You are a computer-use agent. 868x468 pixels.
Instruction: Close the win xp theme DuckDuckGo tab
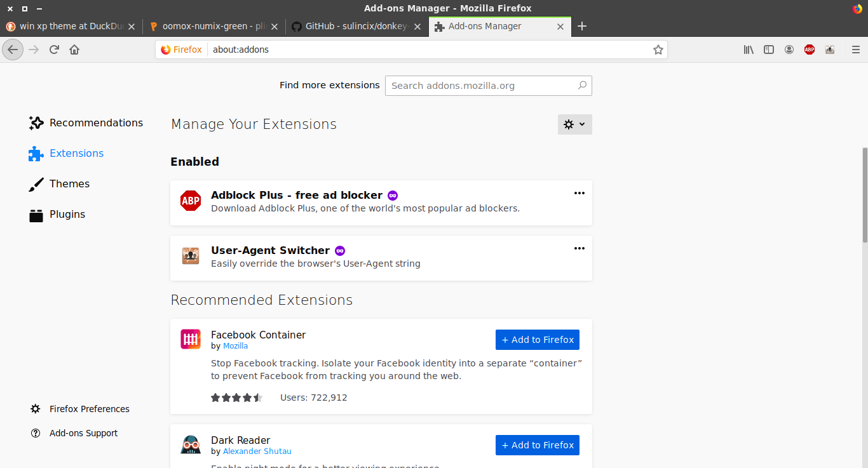coord(132,27)
